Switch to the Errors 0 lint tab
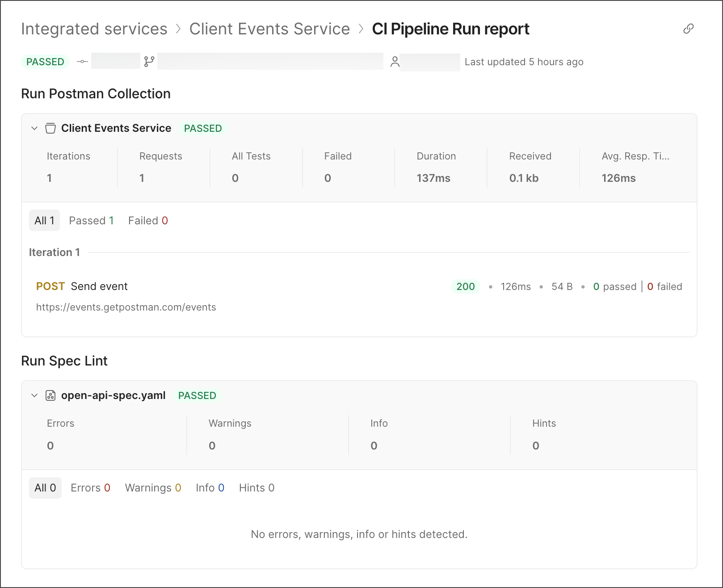Screen dimensions: 723x588 point(90,487)
